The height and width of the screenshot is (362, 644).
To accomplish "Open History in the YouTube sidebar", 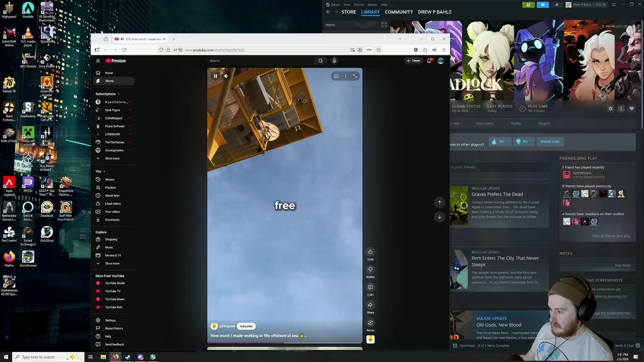I will (114, 179).
